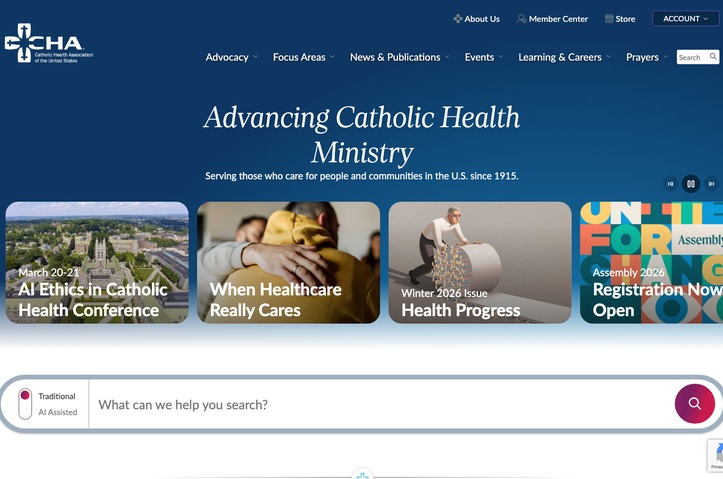Pause the carousel

tap(691, 184)
